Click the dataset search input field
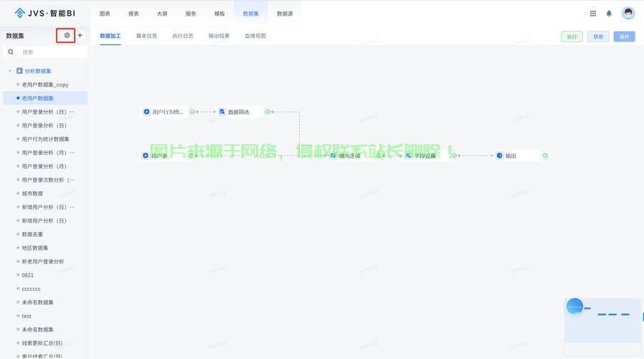Image resolution: width=644 pixels, height=359 pixels. pyautogui.click(x=52, y=52)
